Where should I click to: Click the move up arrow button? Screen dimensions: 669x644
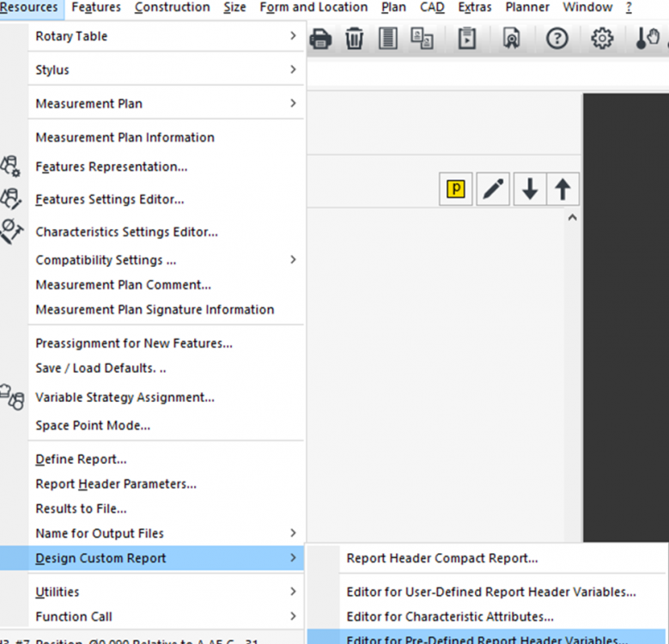(563, 190)
